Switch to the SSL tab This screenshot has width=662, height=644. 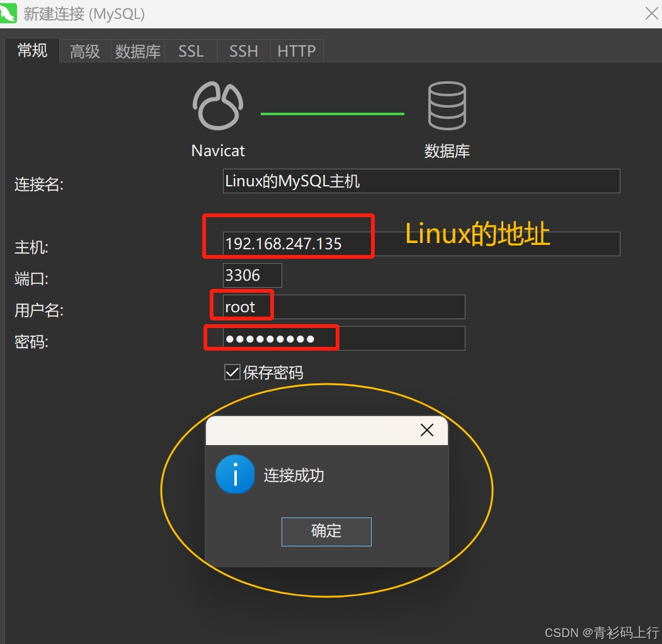point(191,51)
